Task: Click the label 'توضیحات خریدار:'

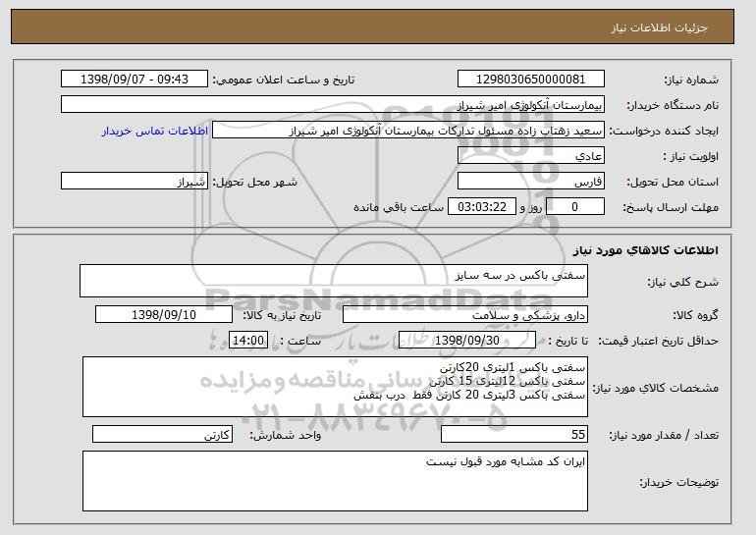Action: pos(678,482)
